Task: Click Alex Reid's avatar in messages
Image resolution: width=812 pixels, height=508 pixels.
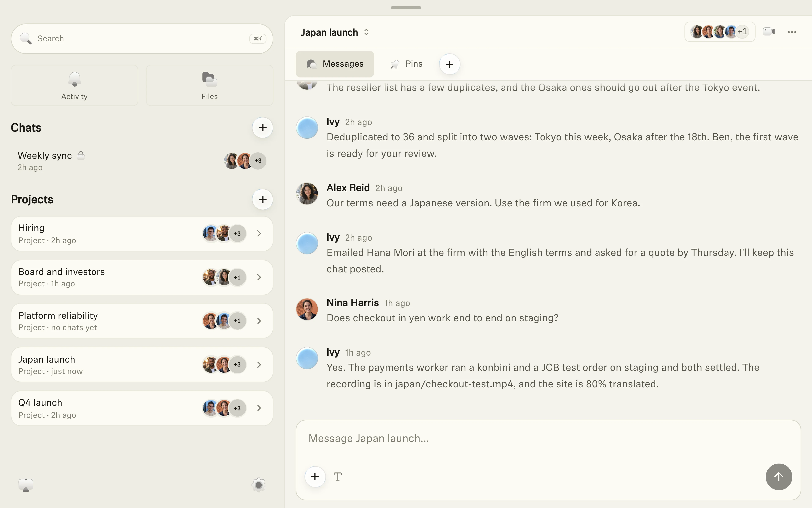Action: click(307, 193)
